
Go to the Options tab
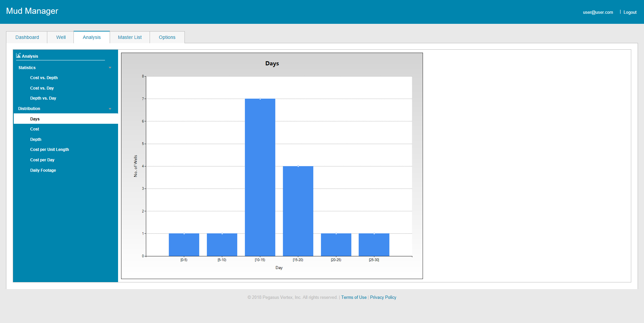point(167,37)
